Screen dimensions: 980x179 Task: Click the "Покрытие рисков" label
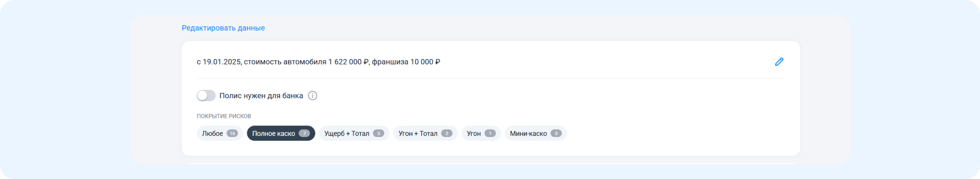(x=224, y=116)
